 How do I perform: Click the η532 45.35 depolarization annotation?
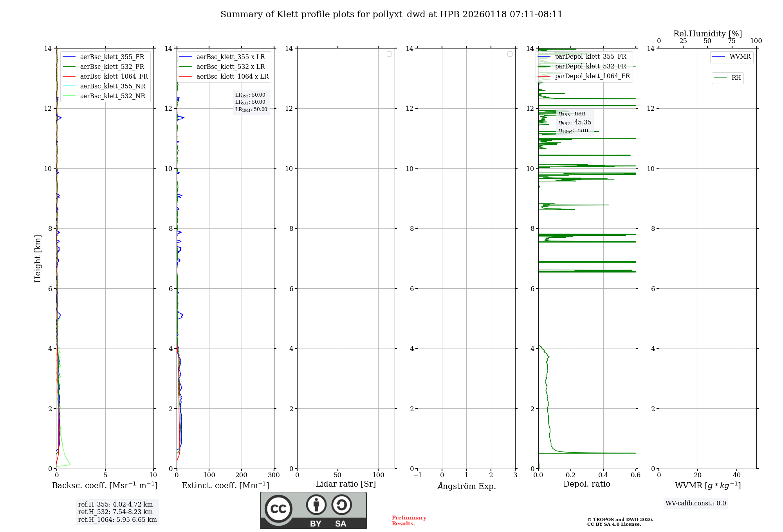tap(575, 122)
